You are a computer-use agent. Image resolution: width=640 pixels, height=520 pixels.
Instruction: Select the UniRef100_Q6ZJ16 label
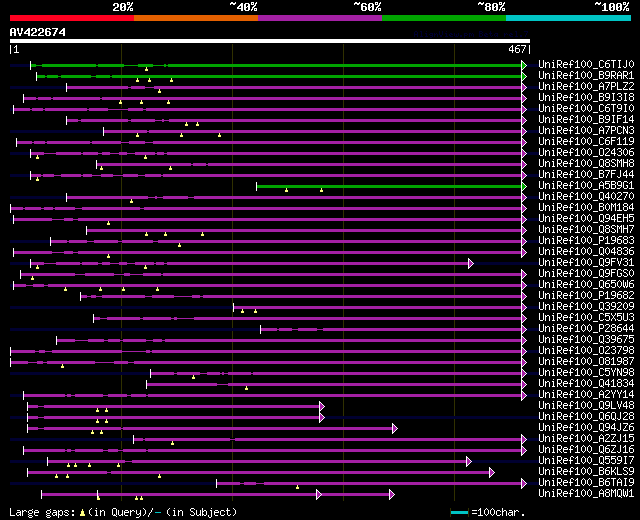[x=586, y=450]
